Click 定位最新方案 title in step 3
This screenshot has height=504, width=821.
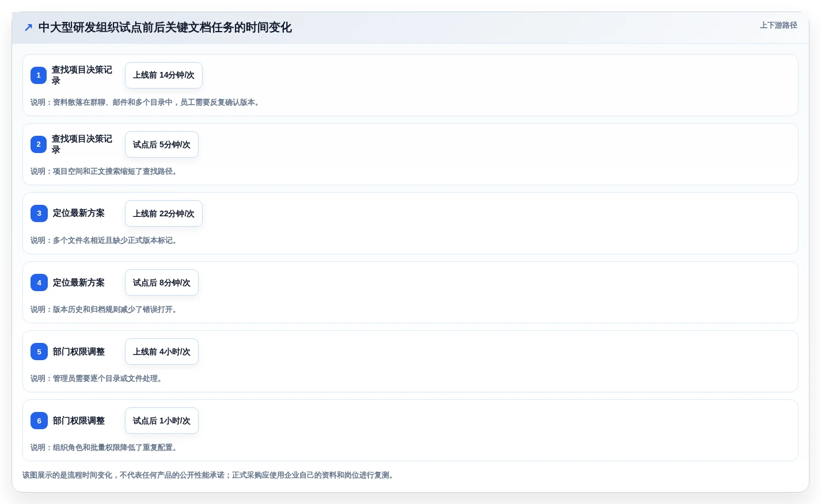pos(79,213)
